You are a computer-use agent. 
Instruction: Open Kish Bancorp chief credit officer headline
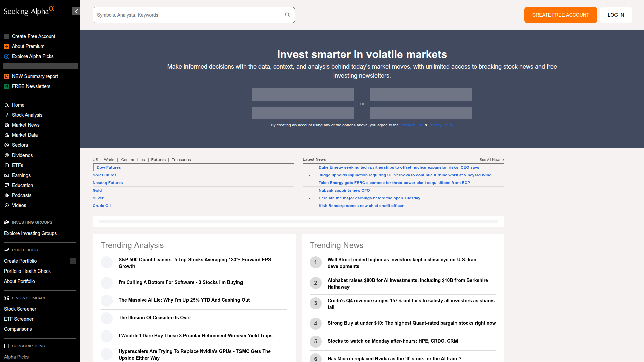coord(361,206)
